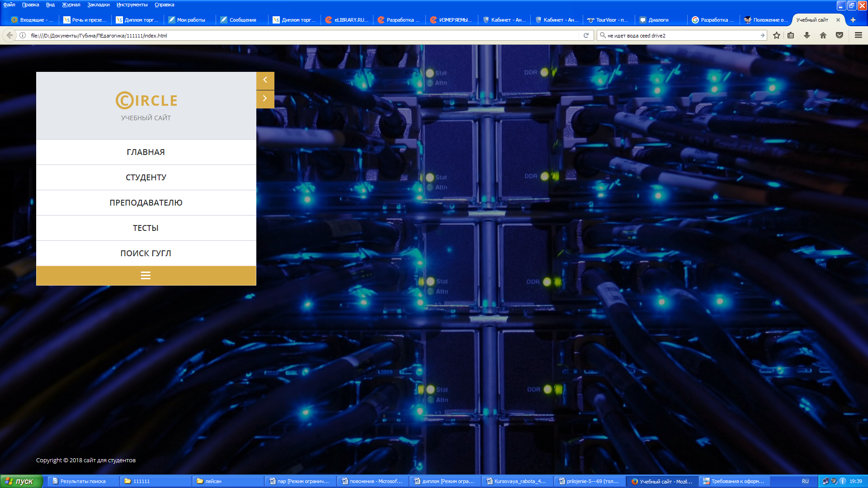
Task: Open the Firefox hamburger menu
Action: (859, 35)
